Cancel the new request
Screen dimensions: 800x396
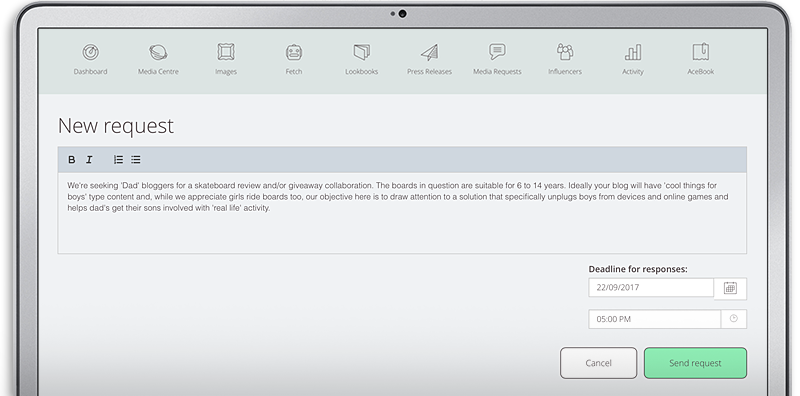point(598,363)
